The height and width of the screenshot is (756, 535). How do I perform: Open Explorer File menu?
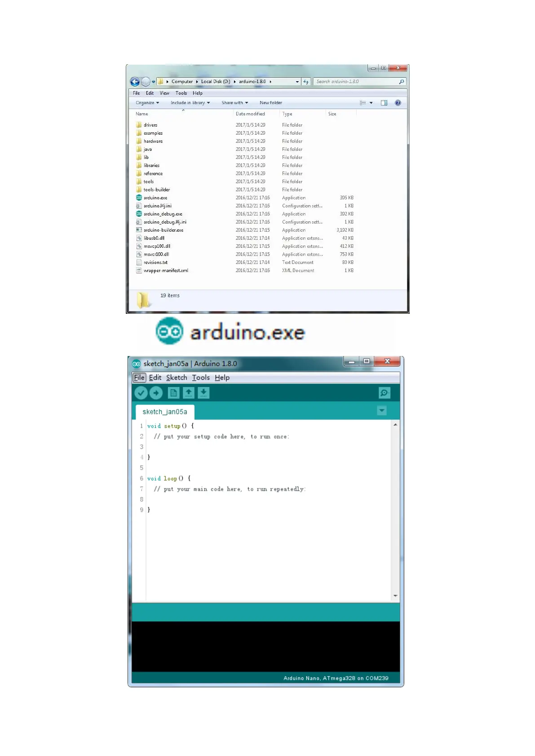coord(137,93)
